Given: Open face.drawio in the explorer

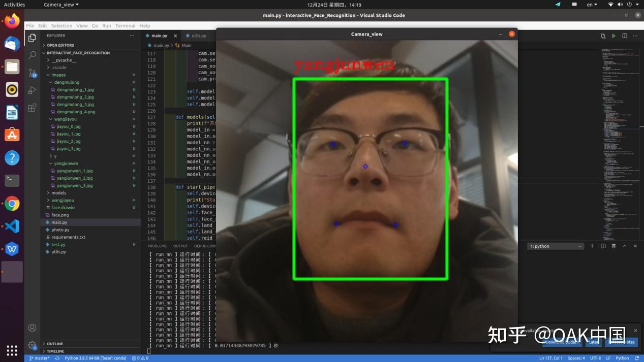Looking at the screenshot, I should [90, 208].
